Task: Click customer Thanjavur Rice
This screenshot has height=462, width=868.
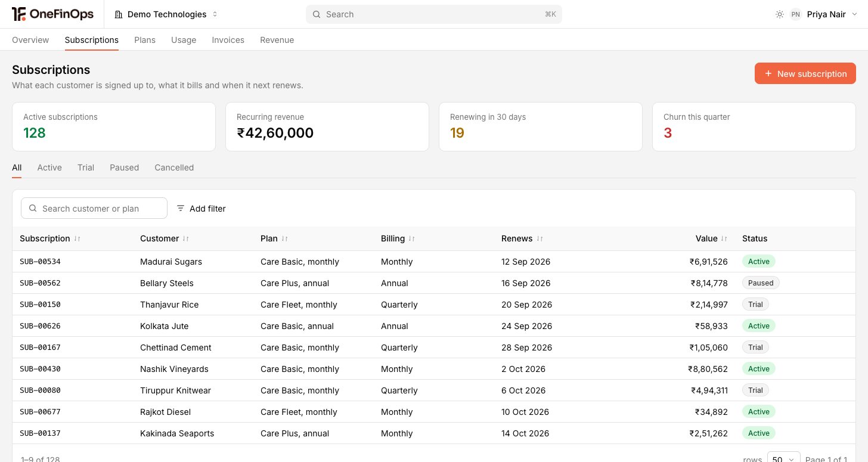Action: pyautogui.click(x=169, y=305)
